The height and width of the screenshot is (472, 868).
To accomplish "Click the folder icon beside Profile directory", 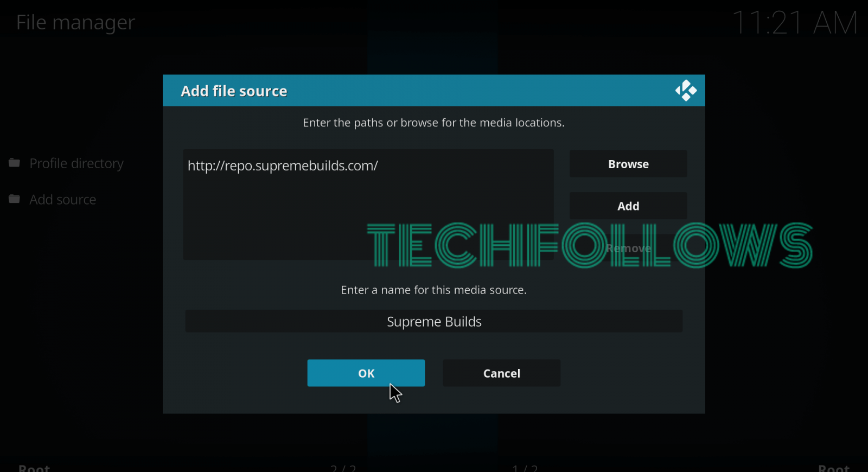I will tap(15, 163).
